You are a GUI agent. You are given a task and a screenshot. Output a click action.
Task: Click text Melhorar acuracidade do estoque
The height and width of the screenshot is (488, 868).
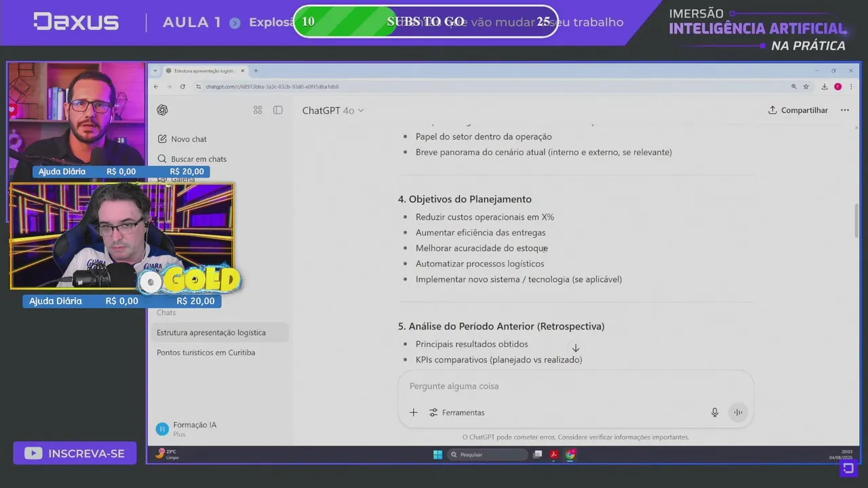(x=481, y=248)
